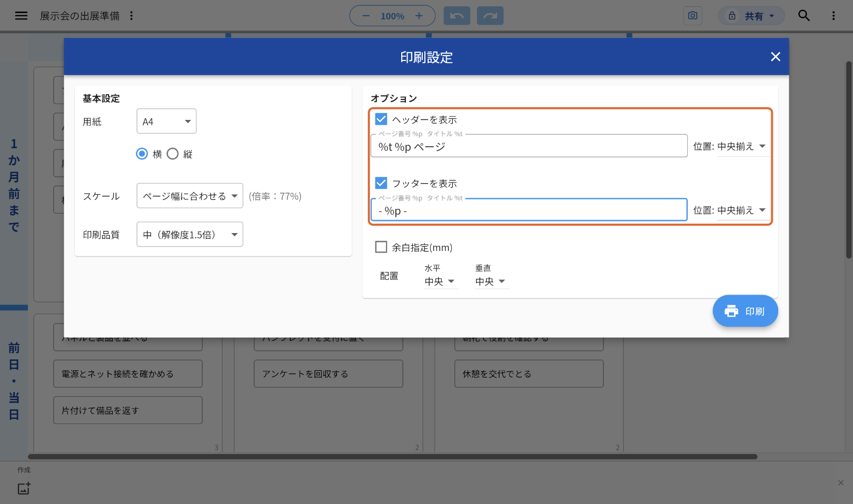Select the 横 orientation radio button
The image size is (853, 504).
142,154
